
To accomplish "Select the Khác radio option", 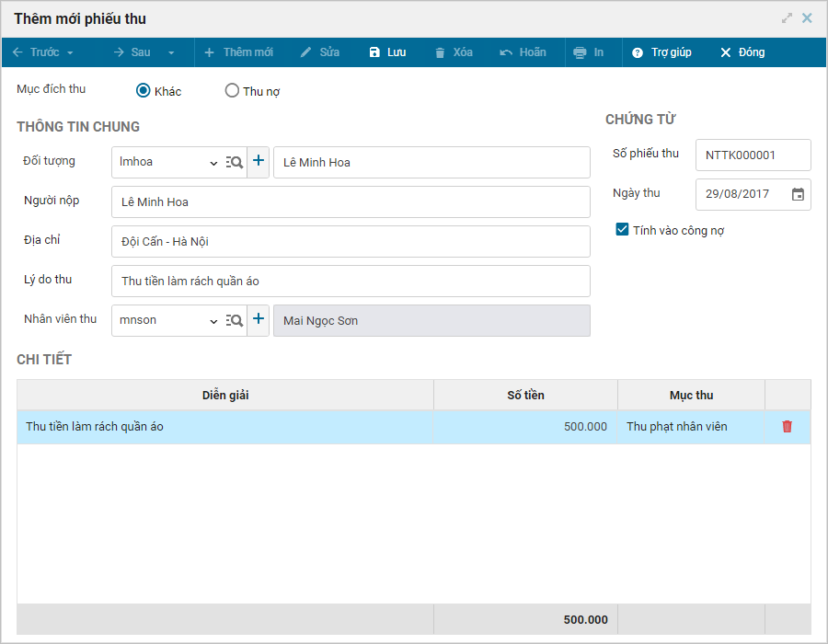I will (x=144, y=91).
